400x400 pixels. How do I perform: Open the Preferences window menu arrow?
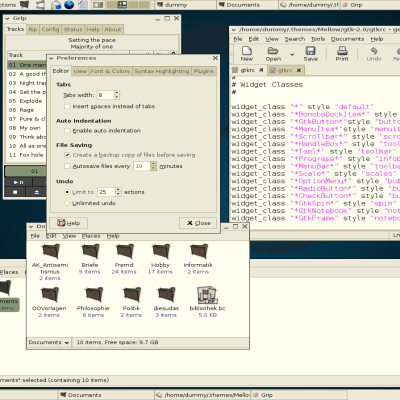pos(51,58)
